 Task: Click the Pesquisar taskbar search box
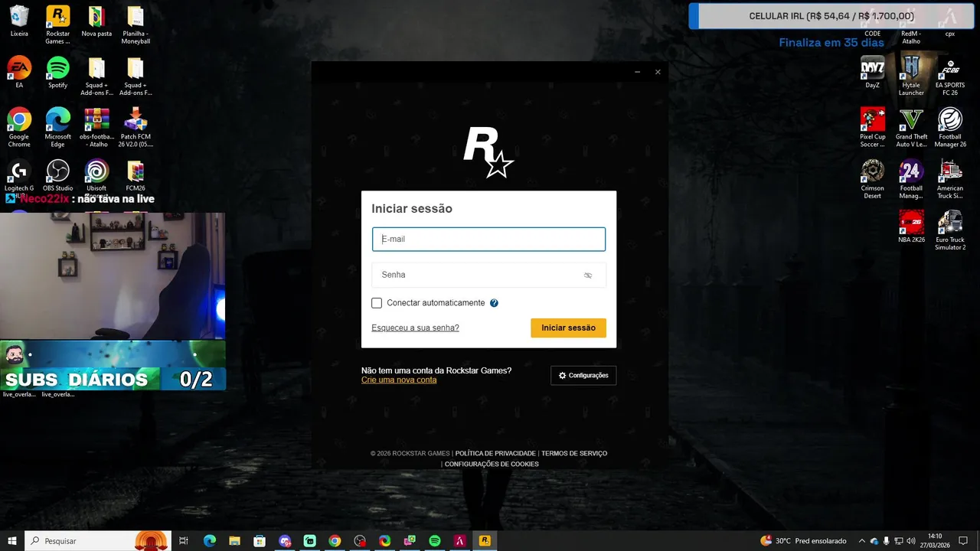tap(98, 541)
